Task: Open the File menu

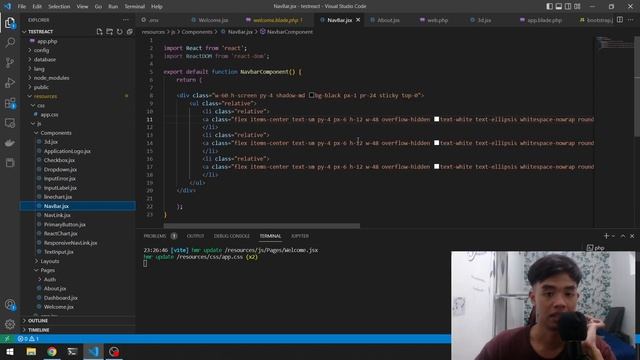Action: [22, 6]
